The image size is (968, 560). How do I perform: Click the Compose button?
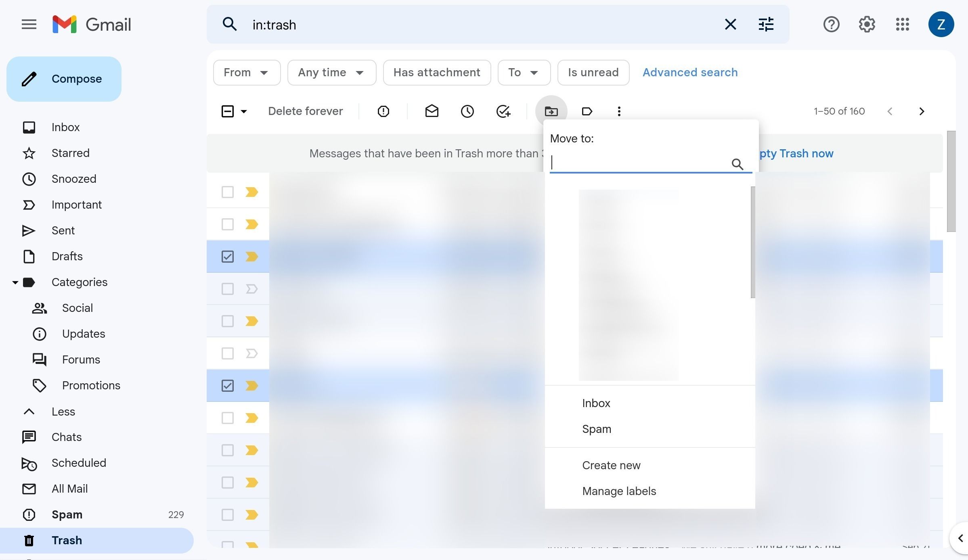coord(64,79)
